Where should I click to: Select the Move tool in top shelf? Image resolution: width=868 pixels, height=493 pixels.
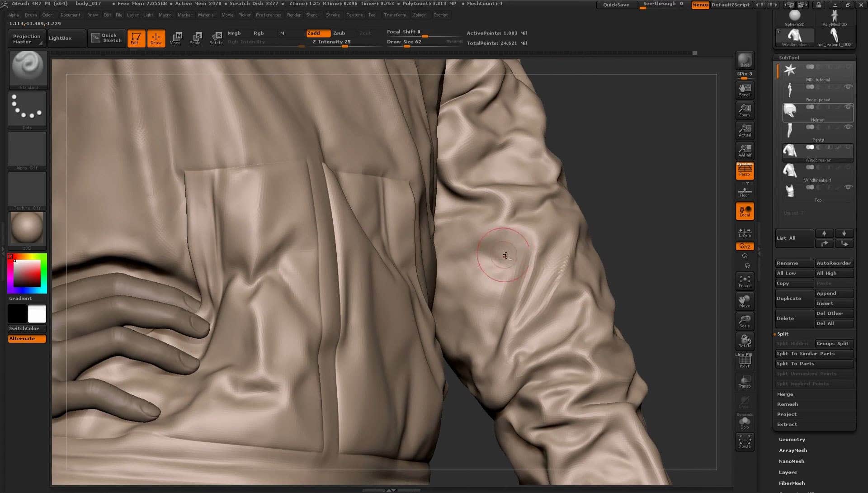(175, 38)
